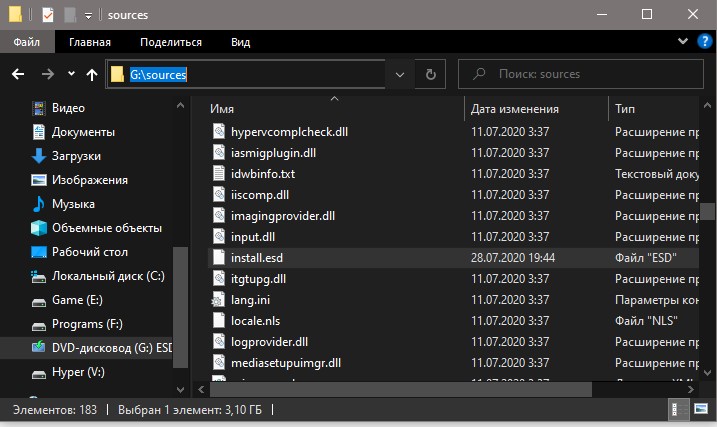Image resolution: width=717 pixels, height=427 pixels.
Task: Switch to the Поделиться ribbon tab
Action: tap(171, 42)
